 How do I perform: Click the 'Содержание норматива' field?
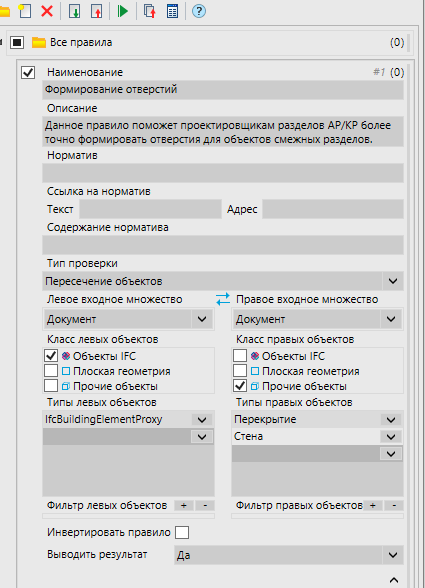click(x=223, y=245)
